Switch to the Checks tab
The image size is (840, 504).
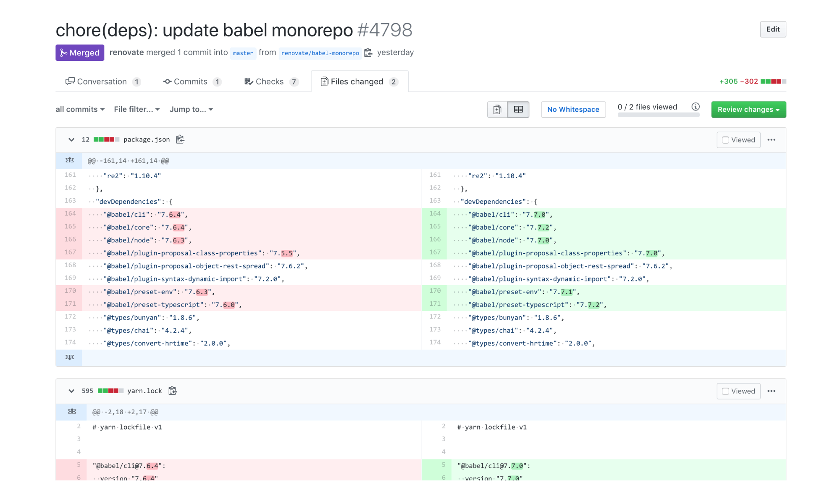click(270, 81)
